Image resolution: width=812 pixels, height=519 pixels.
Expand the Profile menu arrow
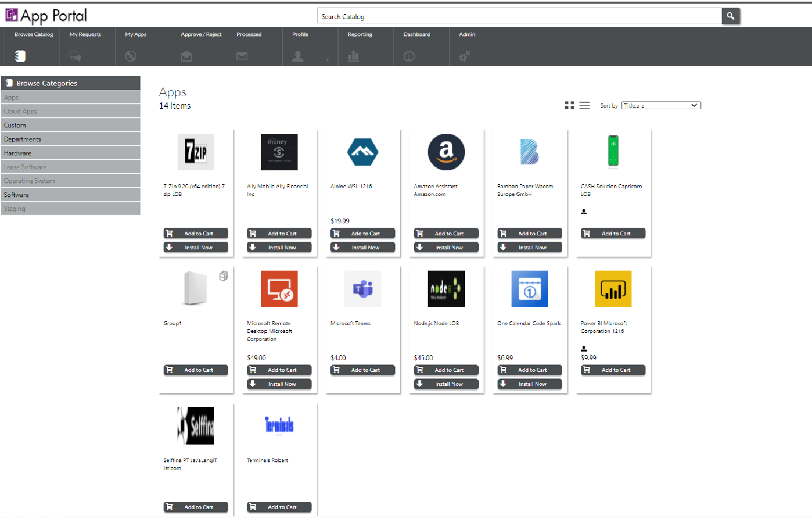[x=327, y=59]
